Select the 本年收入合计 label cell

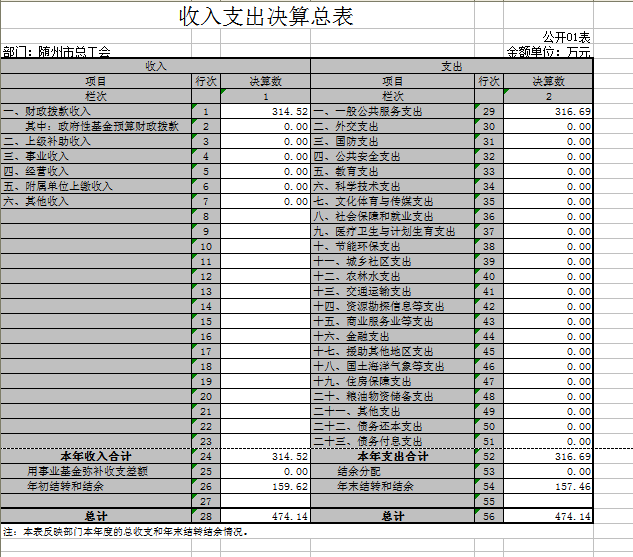point(96,456)
